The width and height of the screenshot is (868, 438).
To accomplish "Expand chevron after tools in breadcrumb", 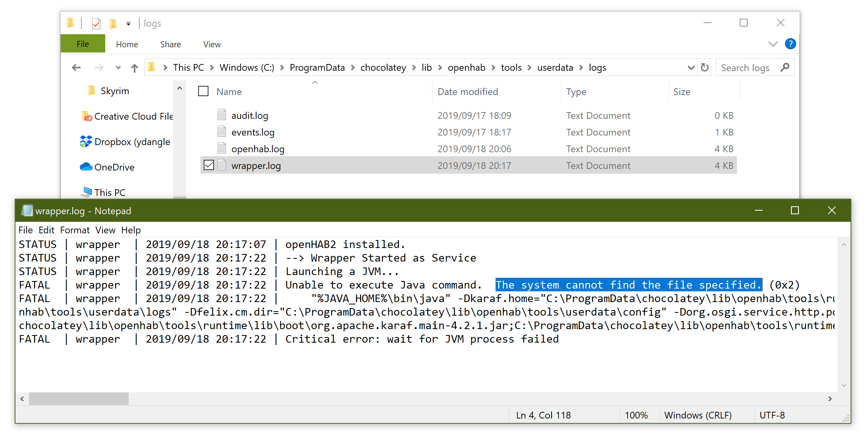I will [x=529, y=68].
